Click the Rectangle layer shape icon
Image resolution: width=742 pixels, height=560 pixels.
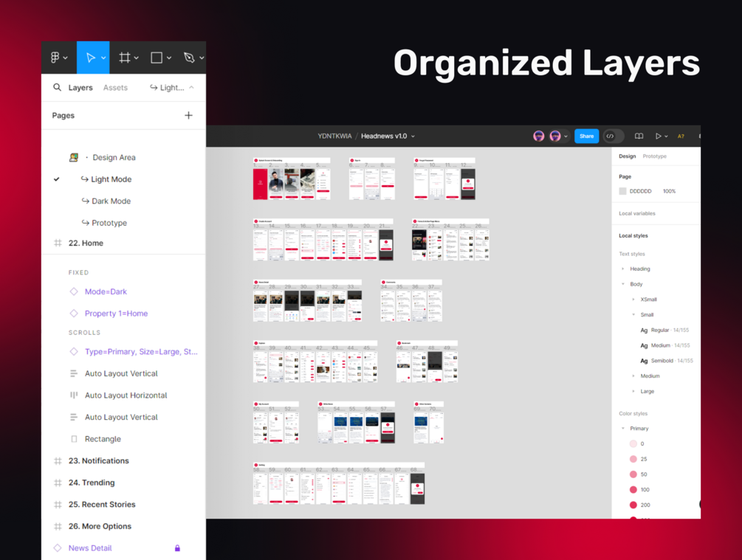(x=74, y=439)
